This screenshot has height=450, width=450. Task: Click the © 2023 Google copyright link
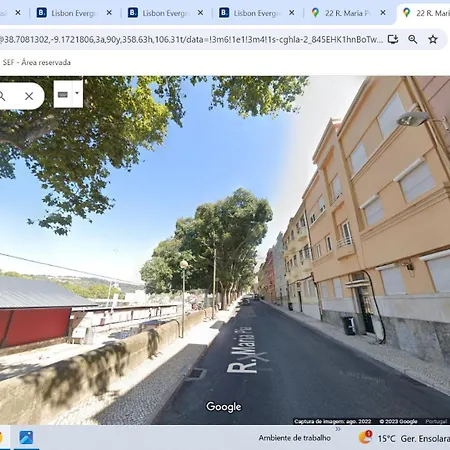pos(398,421)
